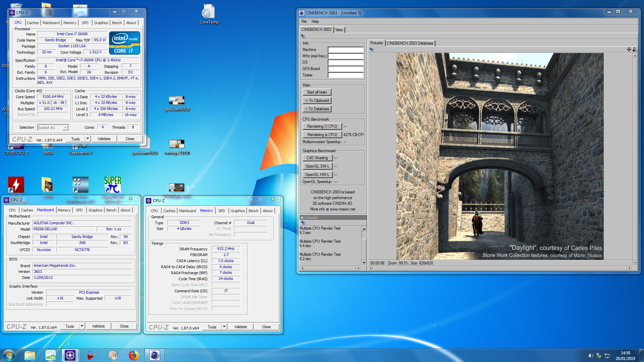The height and width of the screenshot is (362, 644).
Task: Open the Bench tab in top CPU-Z window
Action: (x=117, y=23)
